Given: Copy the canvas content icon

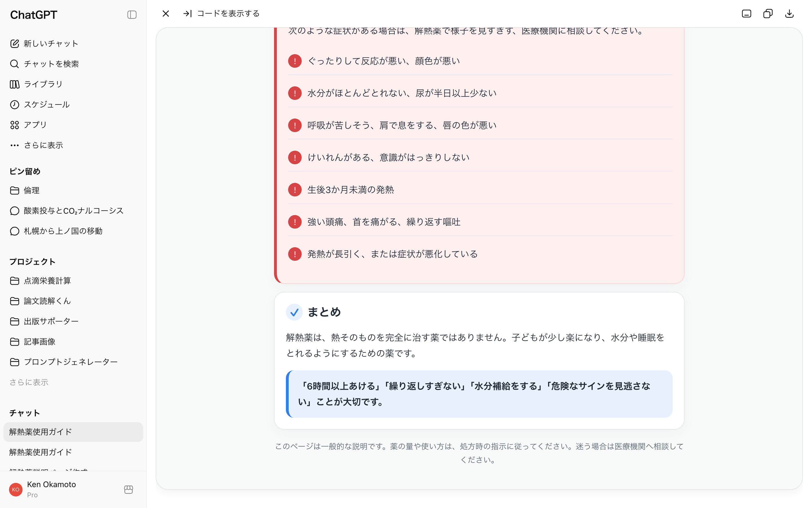Looking at the screenshot, I should 768,14.
